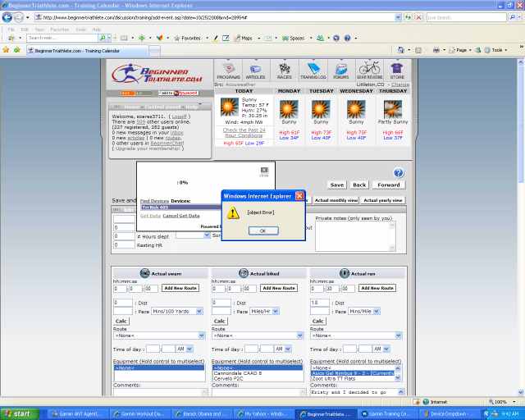Click the Print icon in command bar
Viewport: 525px width, 420px height.
436,50
